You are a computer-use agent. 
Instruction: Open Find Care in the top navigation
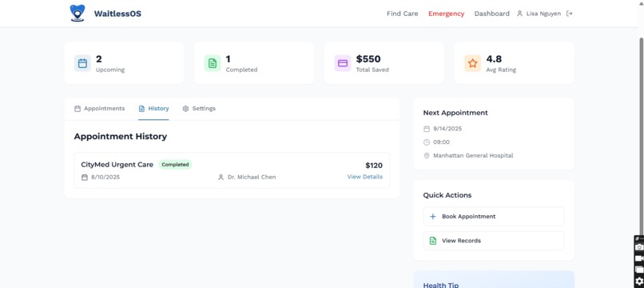(402, 14)
